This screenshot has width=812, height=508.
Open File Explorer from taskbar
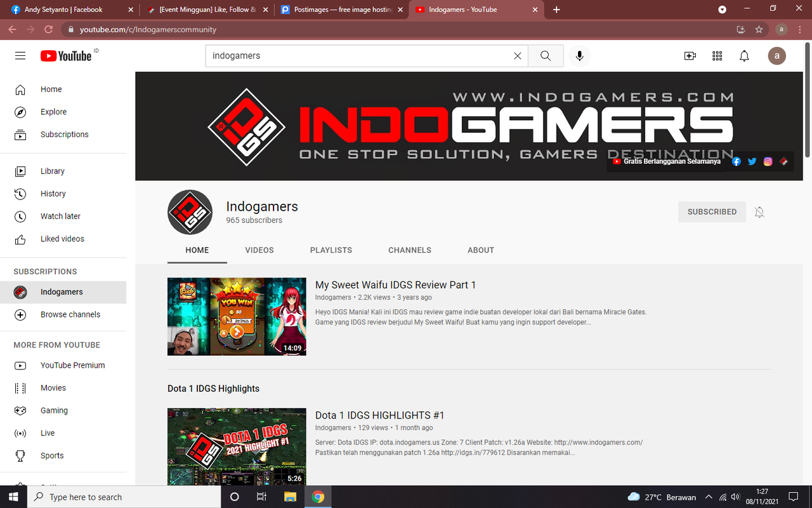[290, 497]
